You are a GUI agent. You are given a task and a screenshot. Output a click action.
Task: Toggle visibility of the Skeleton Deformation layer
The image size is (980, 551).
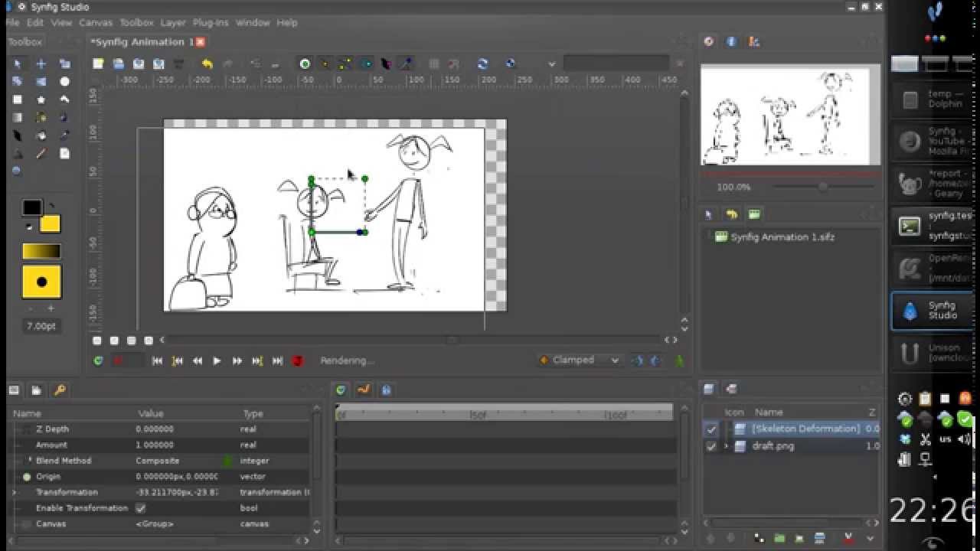pos(711,429)
